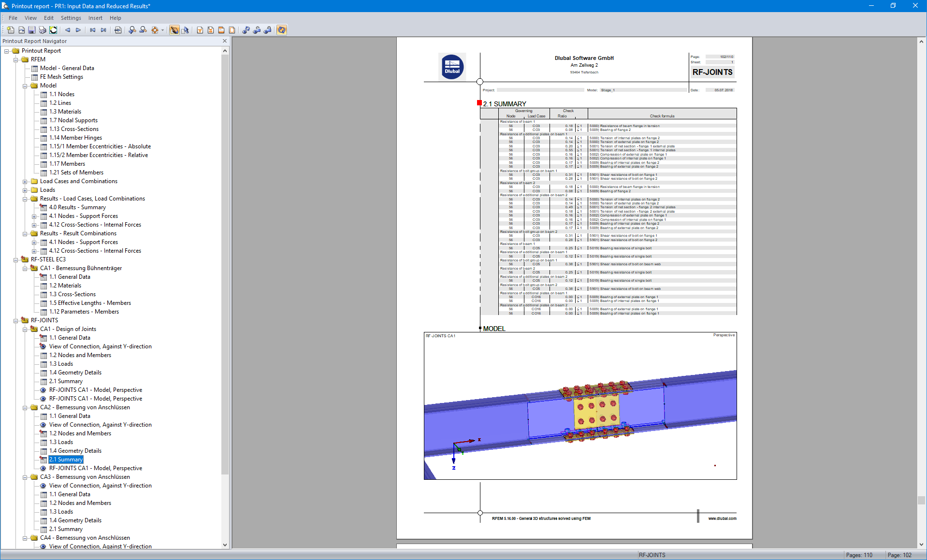Expand 4.12 Cross-Sections - Internal Forces under Load Cases
This screenshot has height=560, width=927.
point(34,225)
